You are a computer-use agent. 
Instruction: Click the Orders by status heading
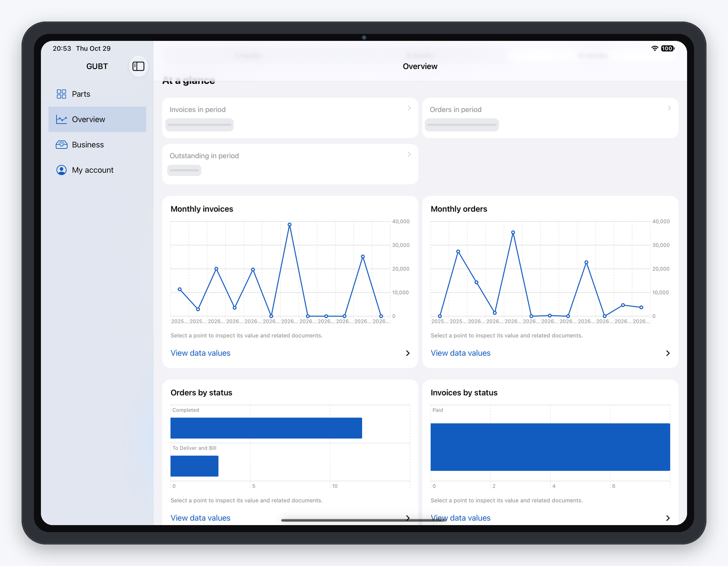pos(202,393)
